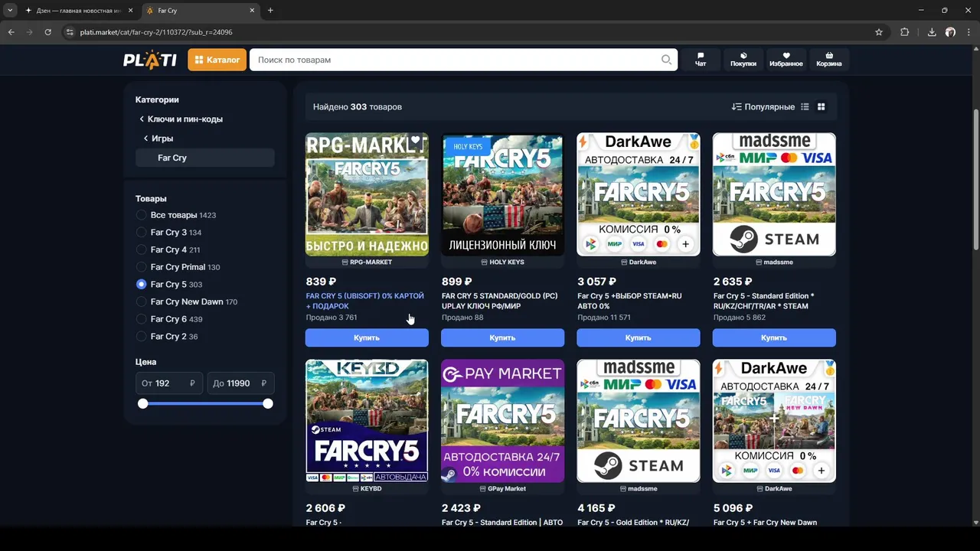The height and width of the screenshot is (551, 980).
Task: Open RPG-MARKET Far Cry 5 product thumbnail
Action: [367, 194]
